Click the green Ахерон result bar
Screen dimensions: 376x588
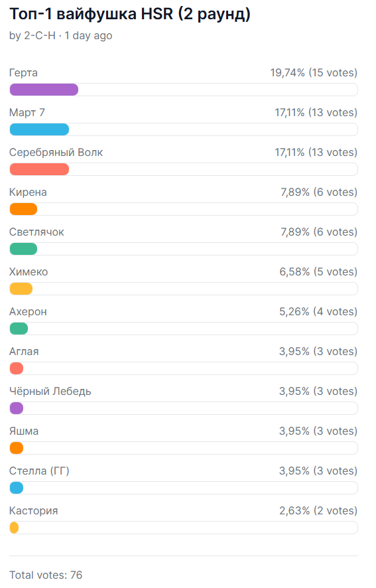click(x=19, y=329)
